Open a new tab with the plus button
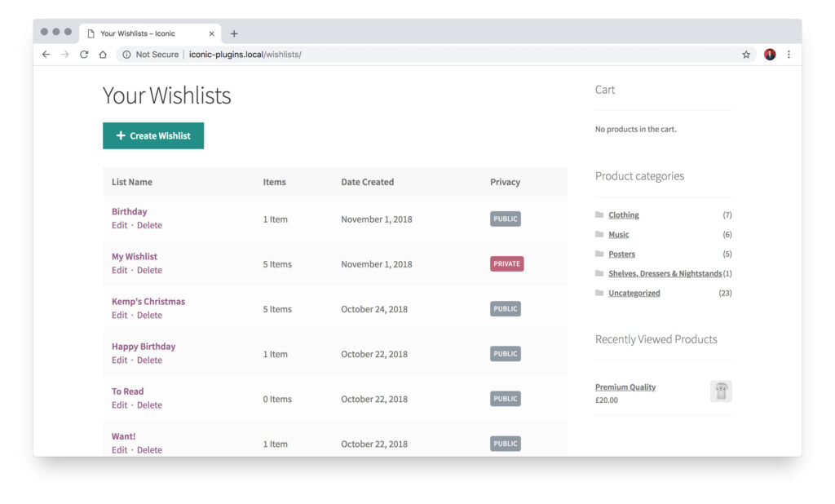The image size is (835, 504). [234, 33]
